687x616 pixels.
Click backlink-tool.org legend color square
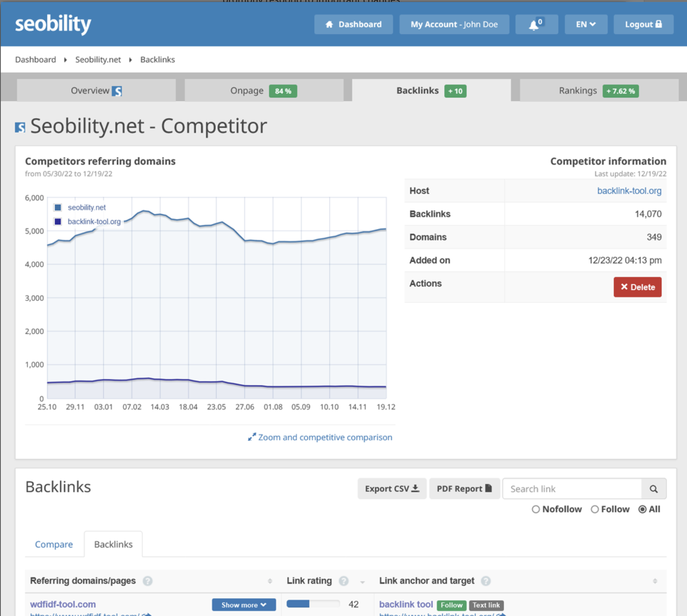pos(58,222)
